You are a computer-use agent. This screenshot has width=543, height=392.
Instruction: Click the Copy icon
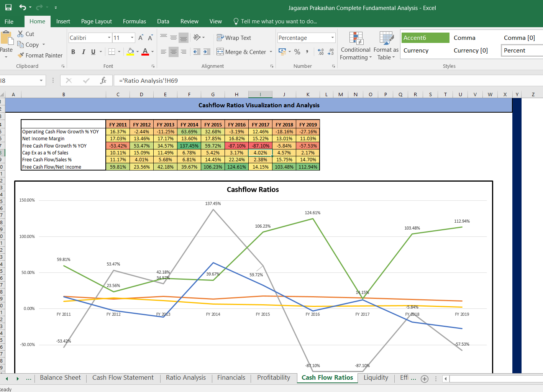[x=21, y=44]
